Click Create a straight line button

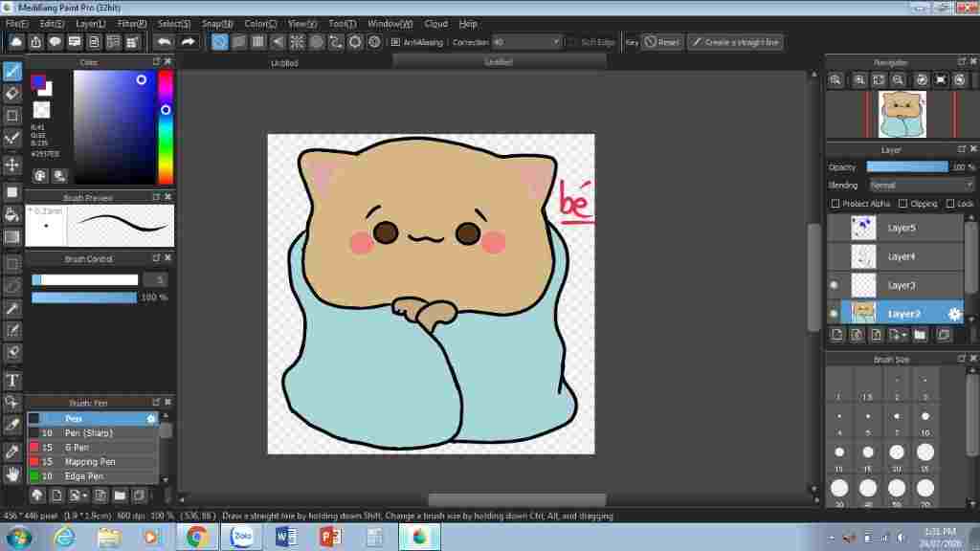(735, 42)
